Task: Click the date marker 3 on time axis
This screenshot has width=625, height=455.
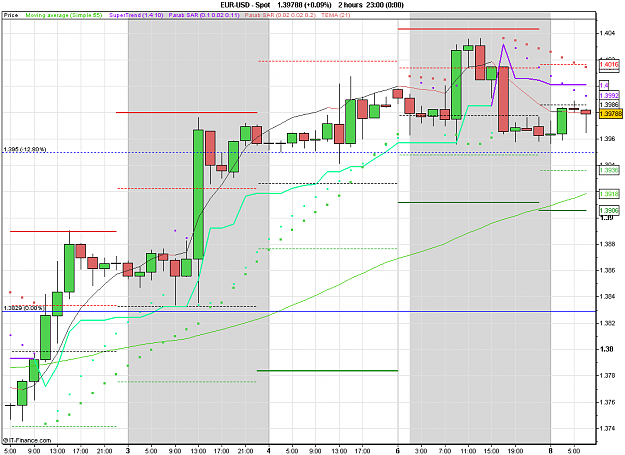Action: click(x=128, y=451)
